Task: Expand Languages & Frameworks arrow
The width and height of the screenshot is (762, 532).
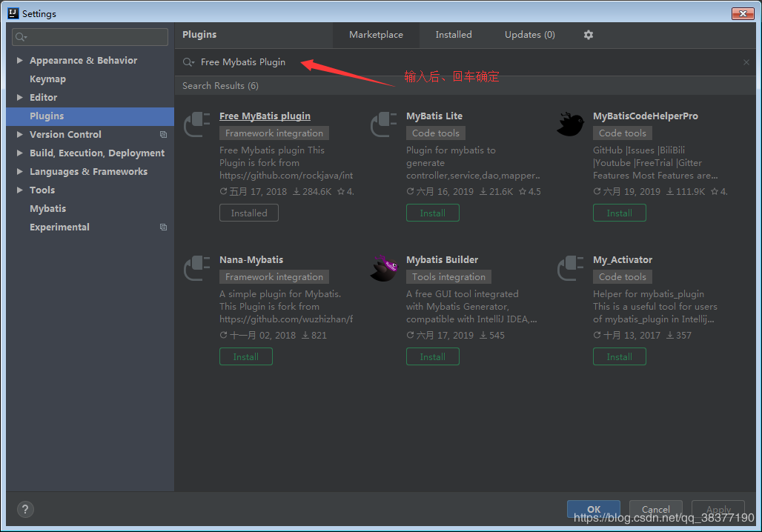Action: [x=20, y=171]
